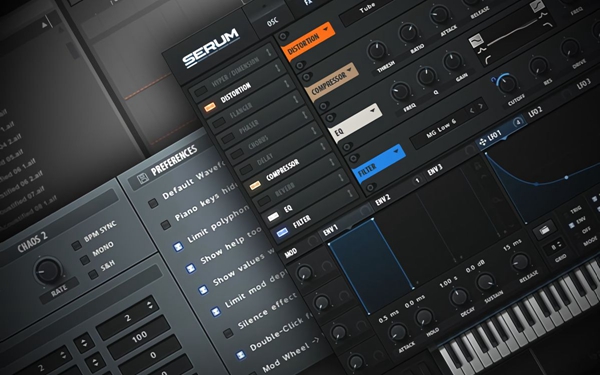This screenshot has width=600, height=375.
Task: Enable the BPM SYNC checkbox
Action: 77,245
